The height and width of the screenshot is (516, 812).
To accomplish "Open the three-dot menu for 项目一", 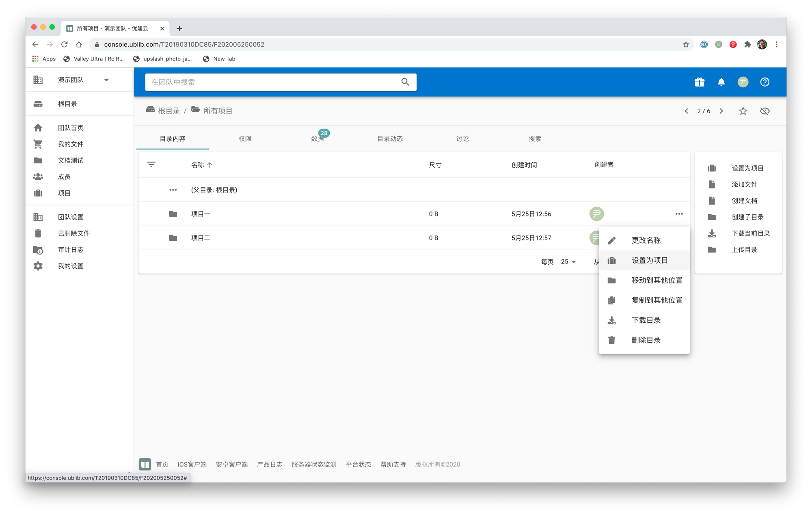I will (679, 214).
